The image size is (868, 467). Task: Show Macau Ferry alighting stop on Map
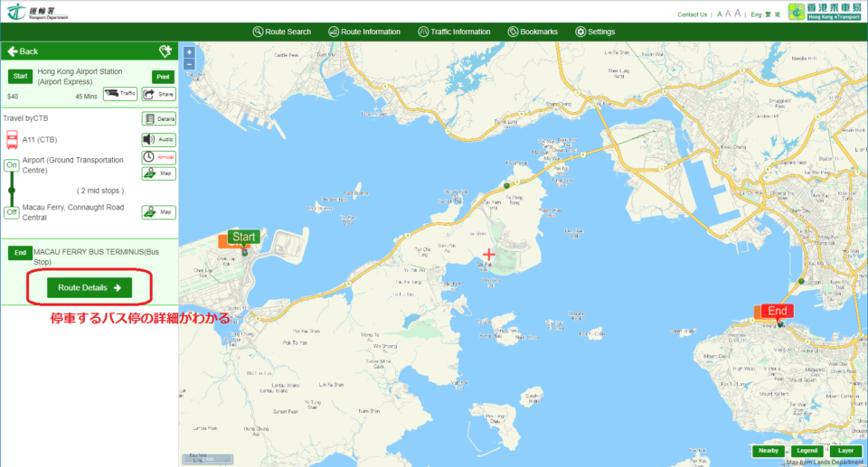click(158, 212)
